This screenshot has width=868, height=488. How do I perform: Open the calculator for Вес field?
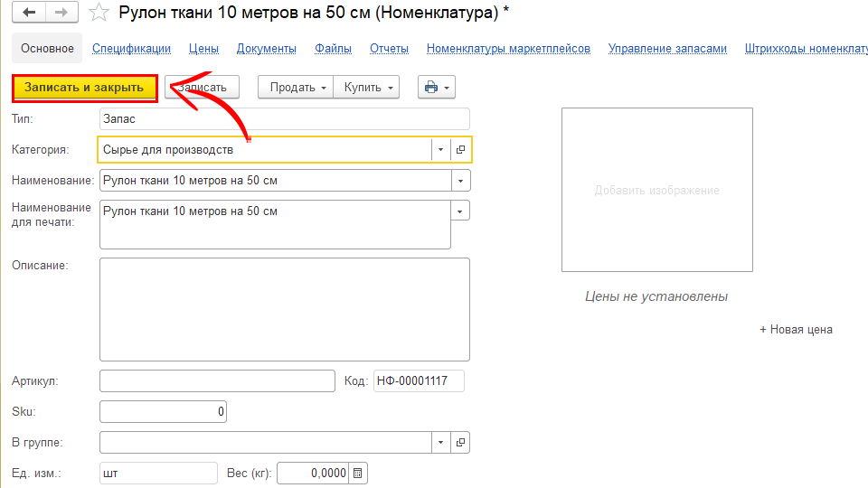[358, 473]
